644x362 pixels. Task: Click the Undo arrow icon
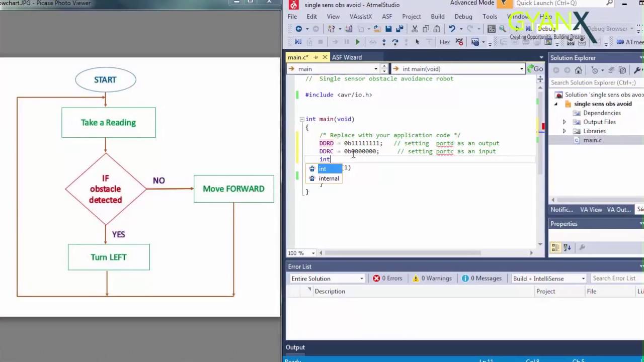click(452, 29)
